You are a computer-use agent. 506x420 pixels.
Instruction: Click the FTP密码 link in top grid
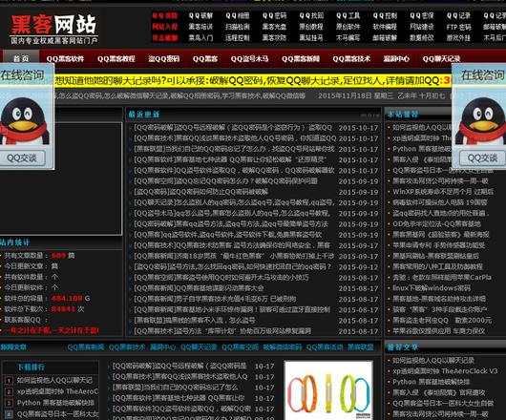(458, 27)
